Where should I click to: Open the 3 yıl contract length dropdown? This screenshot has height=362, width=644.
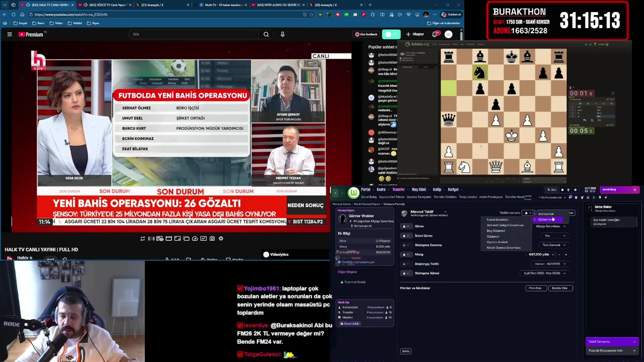pos(545,274)
